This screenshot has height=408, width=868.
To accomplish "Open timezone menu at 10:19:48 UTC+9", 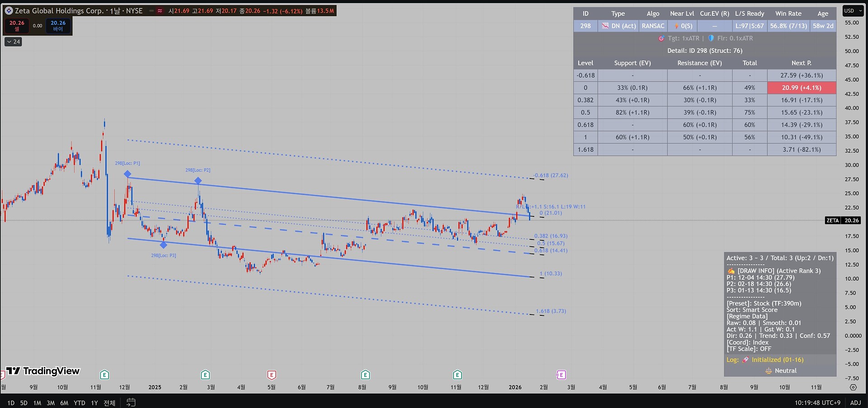I will pos(817,403).
